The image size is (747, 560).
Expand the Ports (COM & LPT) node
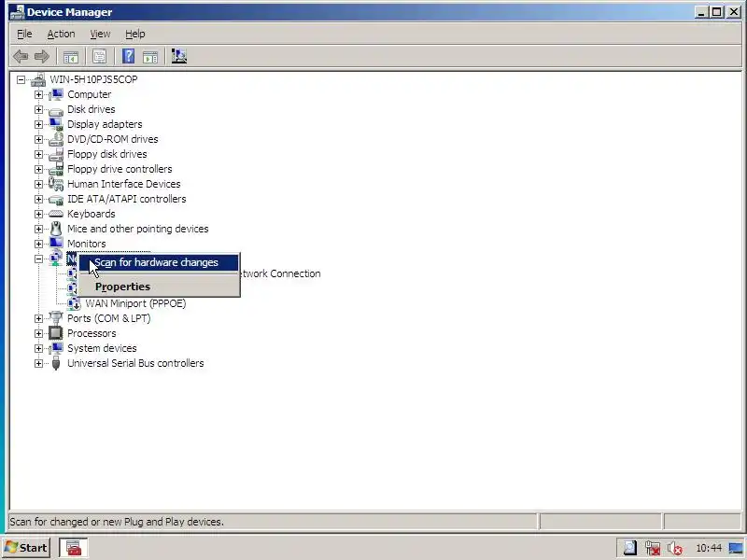click(38, 318)
